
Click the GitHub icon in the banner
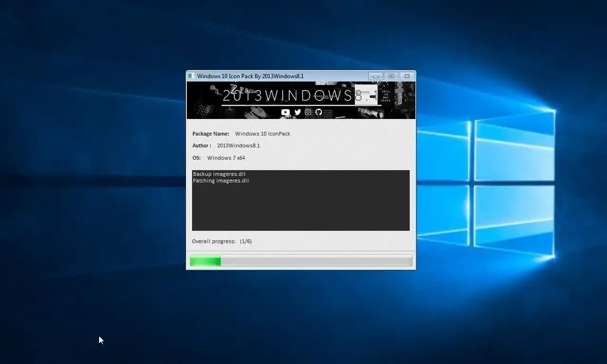(319, 112)
